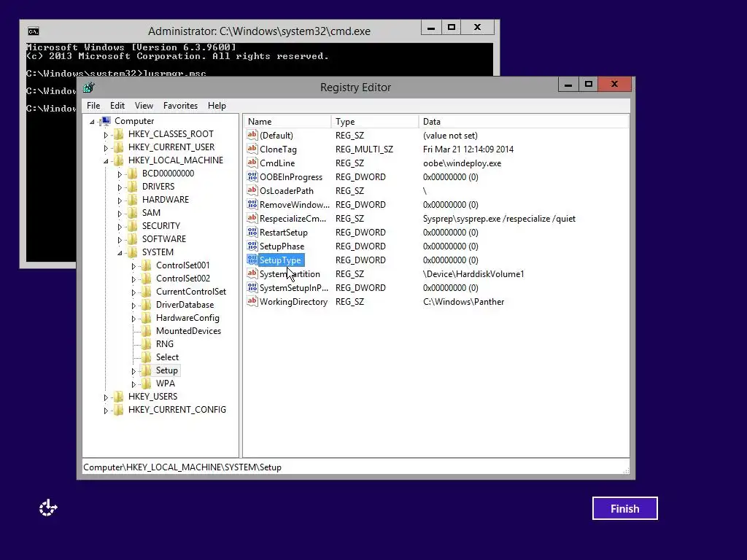The image size is (747, 560).
Task: Click the MountedDevices folder icon
Action: click(x=146, y=331)
